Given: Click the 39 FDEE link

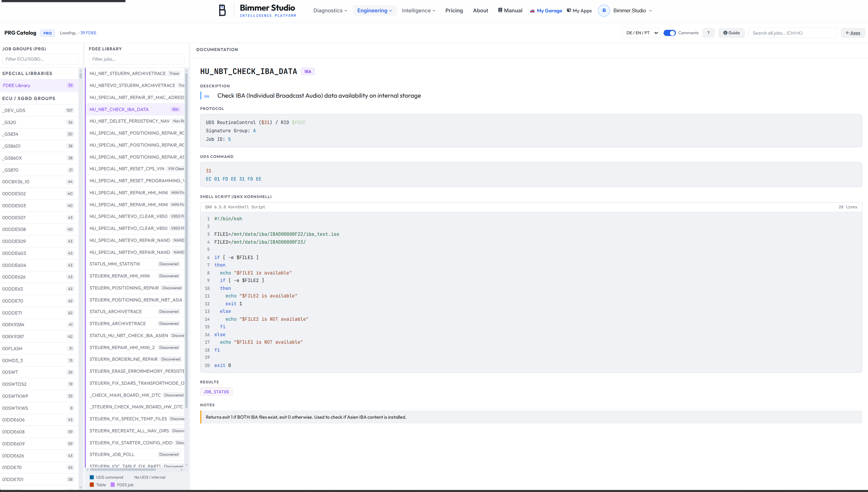Looking at the screenshot, I should [88, 33].
